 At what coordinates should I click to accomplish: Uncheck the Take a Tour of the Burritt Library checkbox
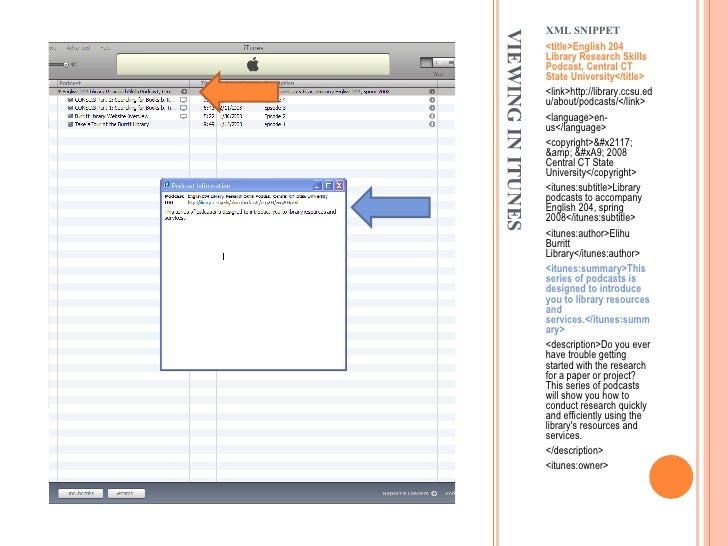(x=71, y=124)
